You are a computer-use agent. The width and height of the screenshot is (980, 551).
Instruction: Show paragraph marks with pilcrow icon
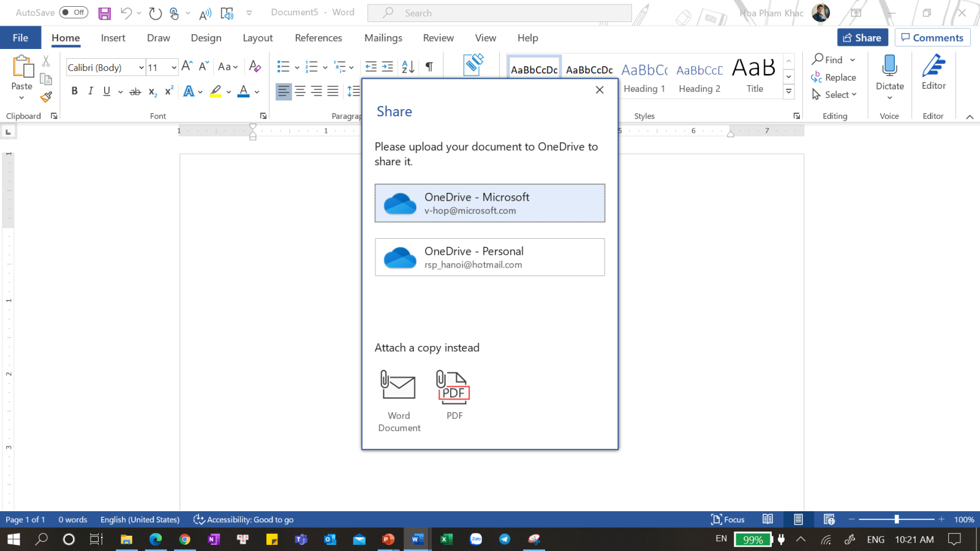click(x=429, y=67)
